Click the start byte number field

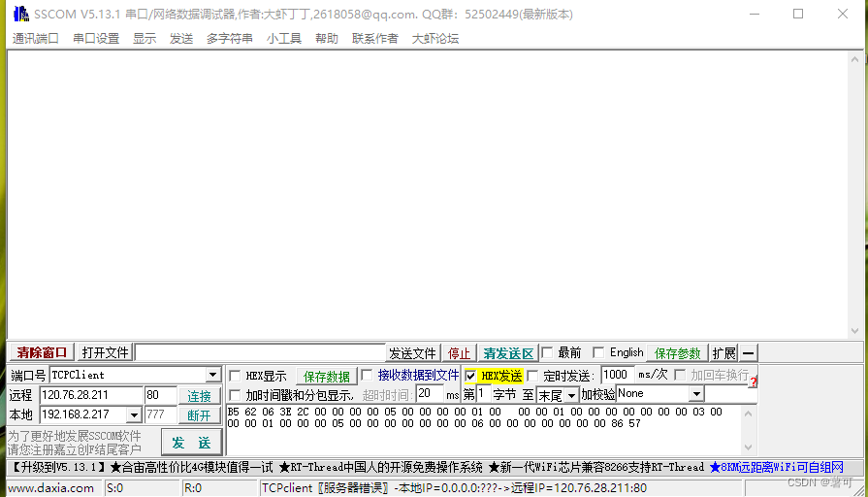(483, 394)
